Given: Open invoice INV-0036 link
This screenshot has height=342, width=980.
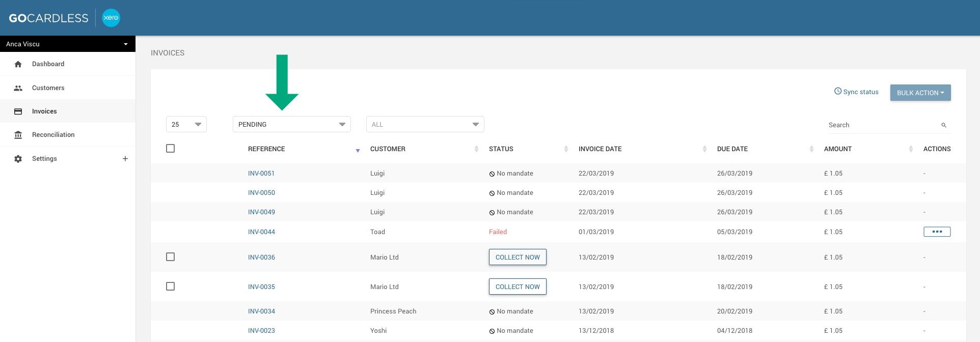Looking at the screenshot, I should coord(261,258).
